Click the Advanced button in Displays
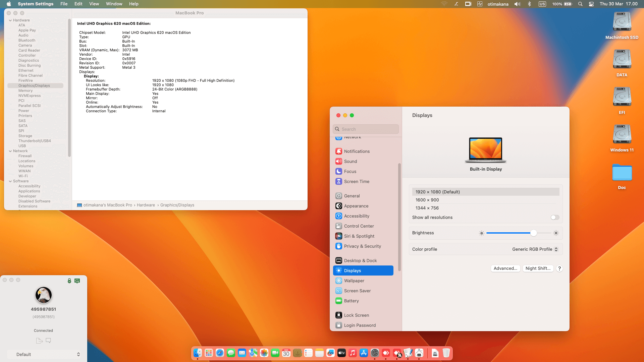The height and width of the screenshot is (362, 644). 505,268
